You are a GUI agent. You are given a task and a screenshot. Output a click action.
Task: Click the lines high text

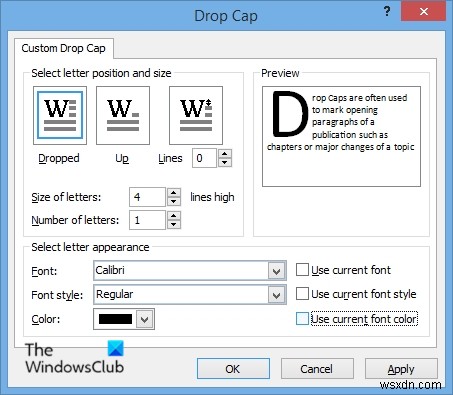click(212, 197)
